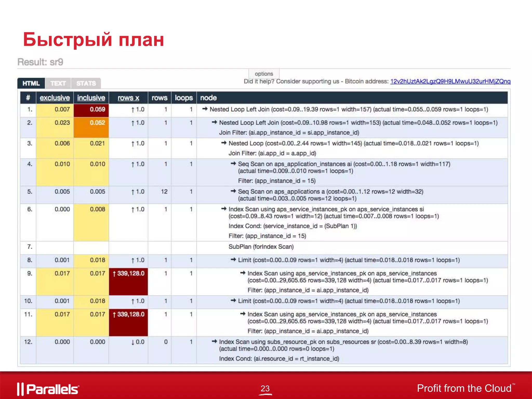Click Join Filter ai.app_instance_id = si.app_instance_id text
The height and width of the screenshot is (399, 532).
(289, 133)
